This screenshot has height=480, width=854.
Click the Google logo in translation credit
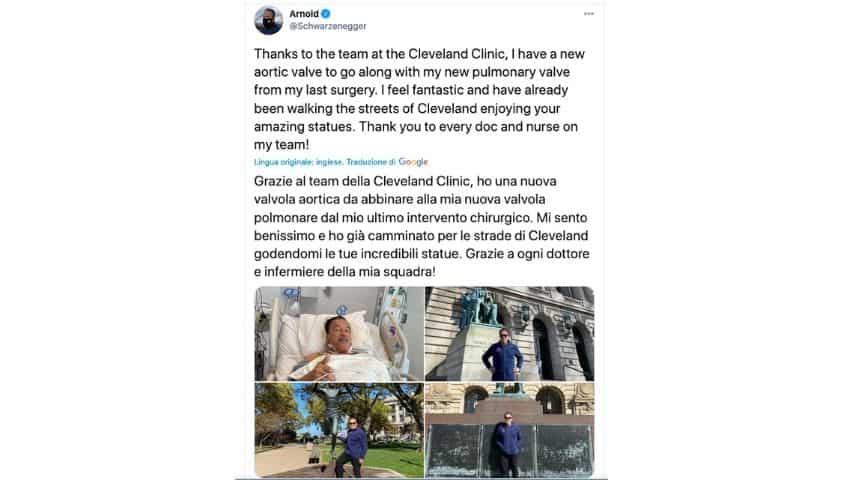click(413, 162)
